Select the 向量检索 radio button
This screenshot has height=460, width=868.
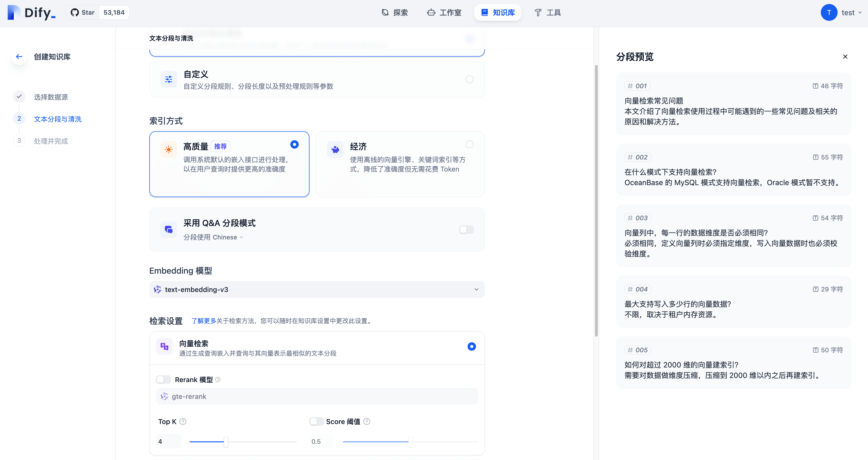pos(471,346)
